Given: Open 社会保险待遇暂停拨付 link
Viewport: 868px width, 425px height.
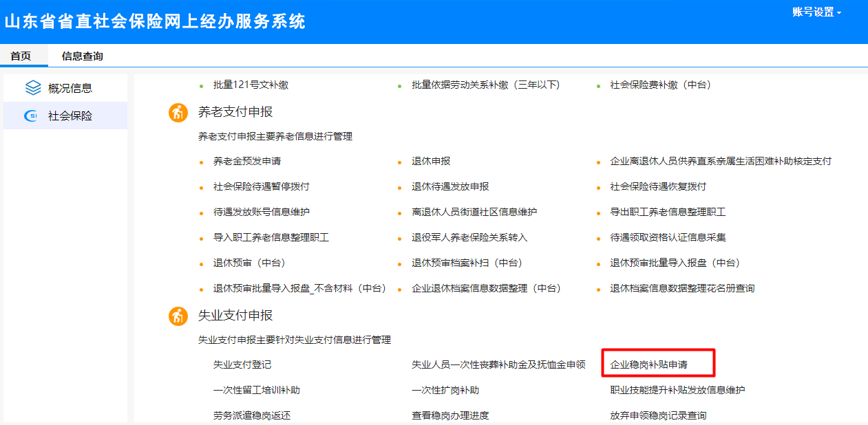Looking at the screenshot, I should coord(261,186).
